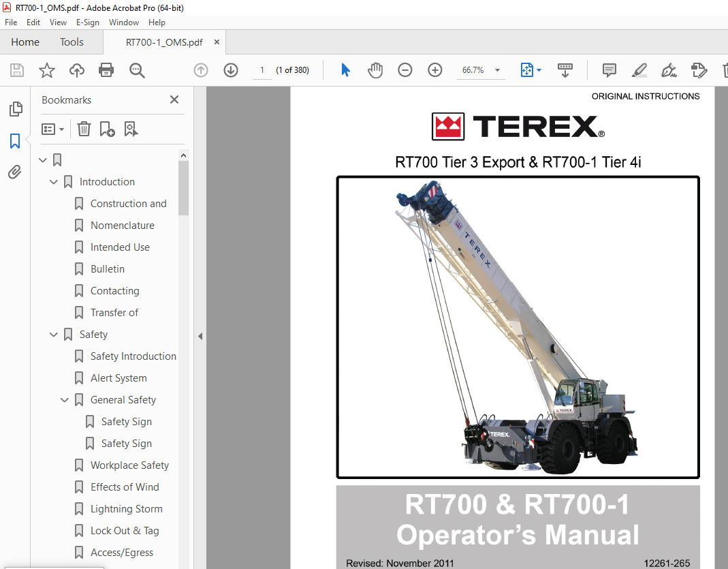Open the File menu
The height and width of the screenshot is (569, 728).
(x=11, y=22)
